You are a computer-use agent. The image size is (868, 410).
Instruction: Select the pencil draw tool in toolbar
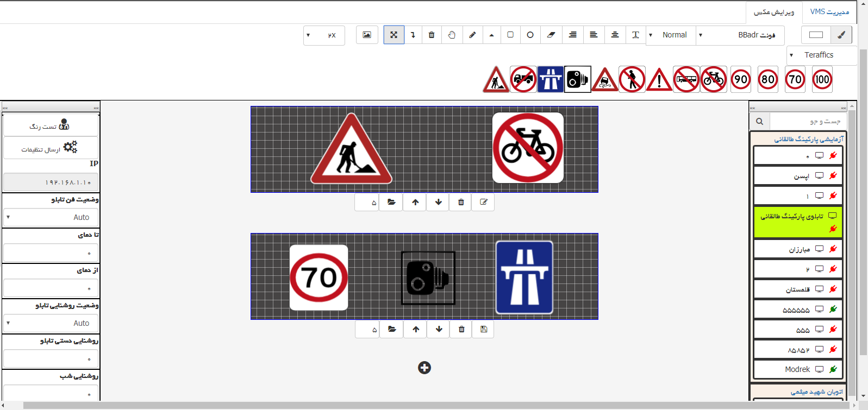pyautogui.click(x=472, y=35)
